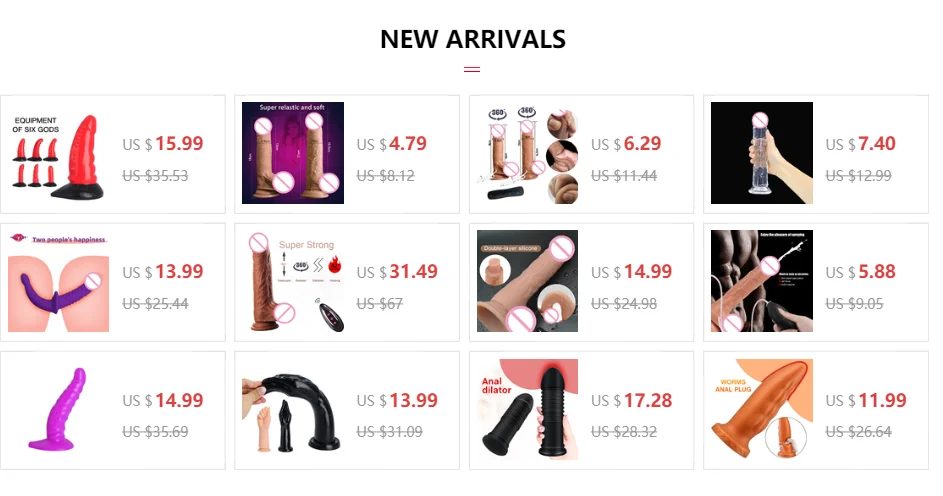Open the item priced US $17.28
The height and width of the screenshot is (496, 943).
pos(631,400)
